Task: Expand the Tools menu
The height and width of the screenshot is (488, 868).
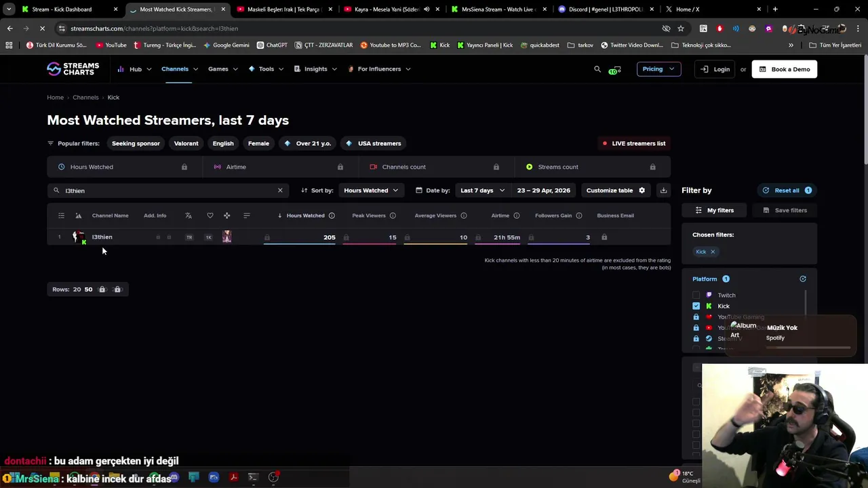Action: point(266,69)
